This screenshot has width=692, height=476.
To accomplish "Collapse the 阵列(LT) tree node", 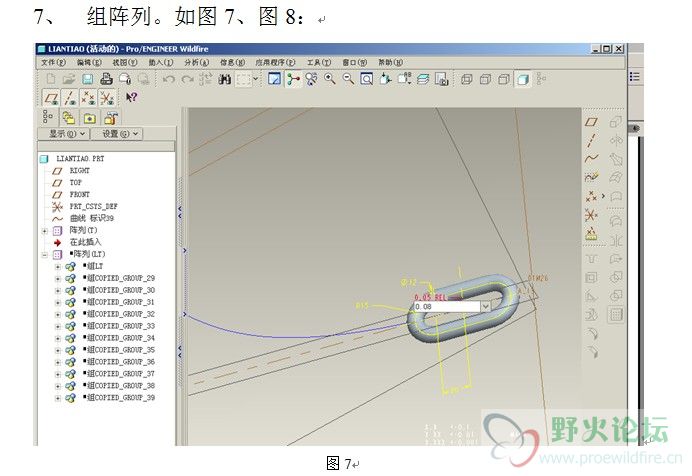I will point(45,255).
